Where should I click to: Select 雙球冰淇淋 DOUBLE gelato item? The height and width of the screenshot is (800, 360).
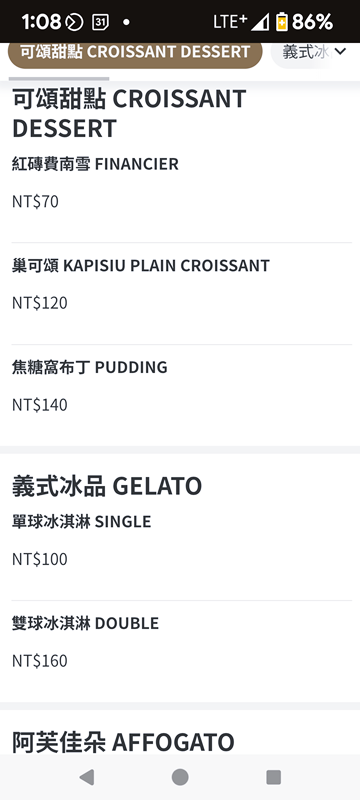pos(182,651)
